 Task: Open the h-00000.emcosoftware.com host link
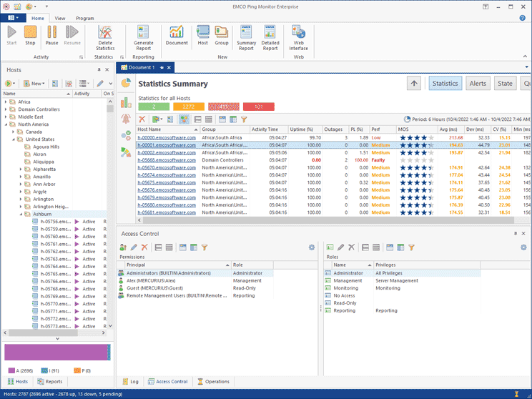166,137
